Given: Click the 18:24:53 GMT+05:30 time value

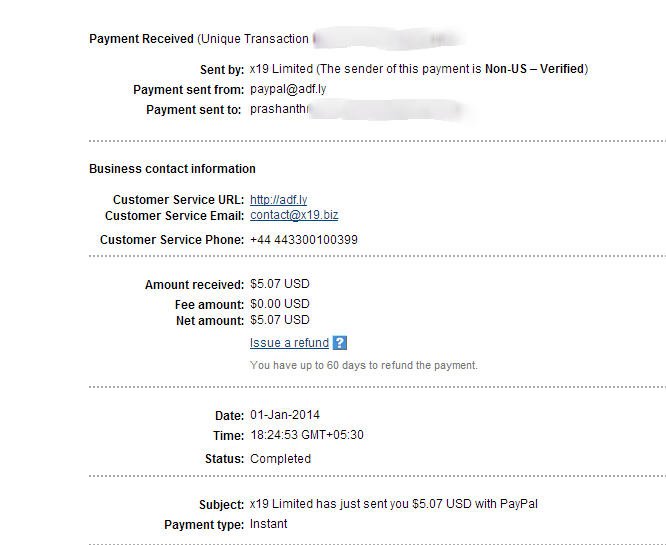Looking at the screenshot, I should (x=307, y=435).
